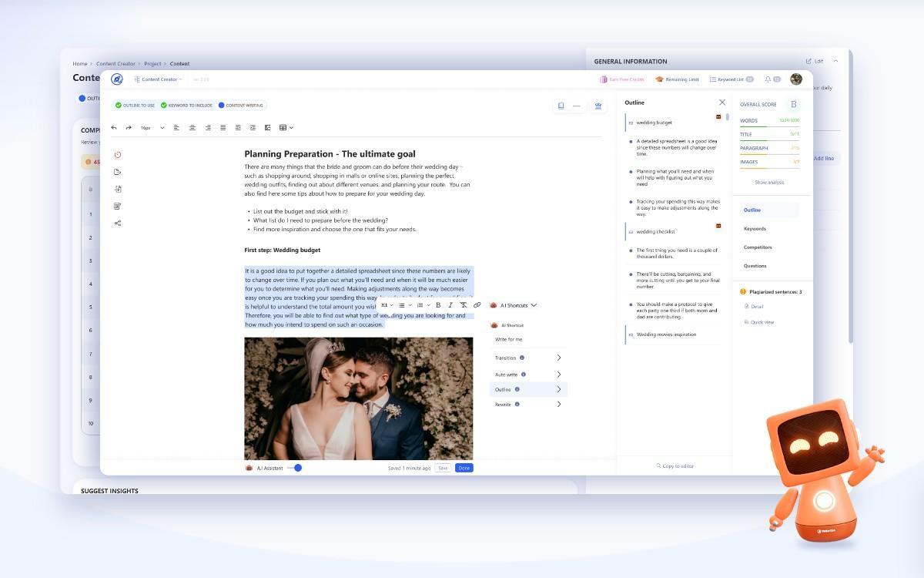Image resolution: width=924 pixels, height=578 pixels.
Task: Toggle the AI Assistant switch at the bottom
Action: coord(296,467)
